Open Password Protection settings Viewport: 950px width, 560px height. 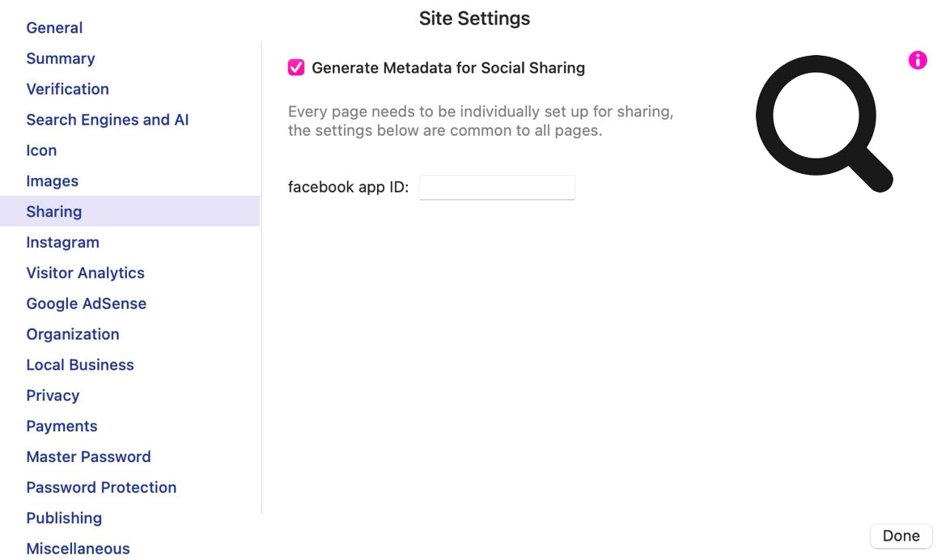pos(101,488)
